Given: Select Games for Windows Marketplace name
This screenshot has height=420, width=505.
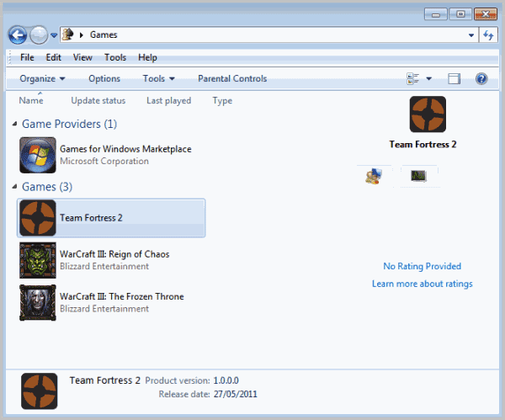Looking at the screenshot, I should (125, 149).
